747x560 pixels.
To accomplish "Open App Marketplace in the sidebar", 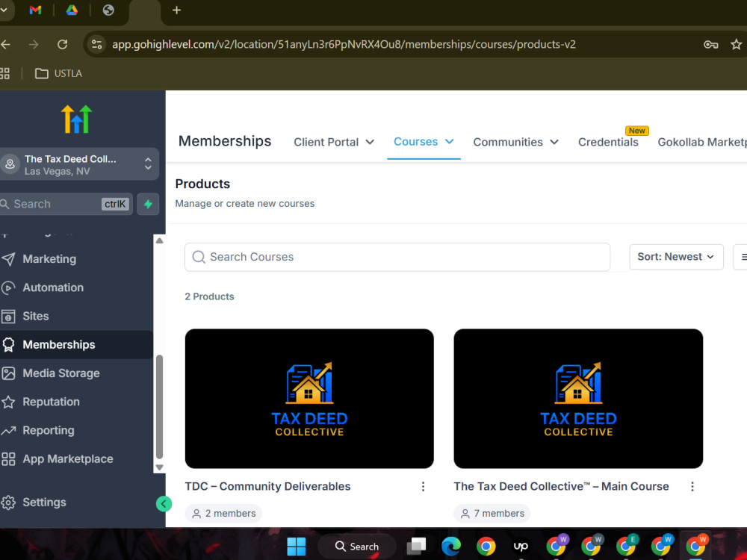I will 76,459.
